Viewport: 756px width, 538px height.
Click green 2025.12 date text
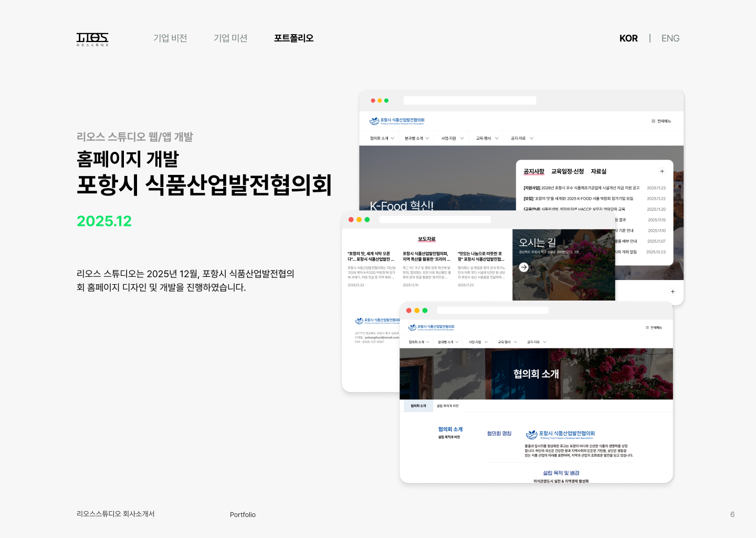104,221
